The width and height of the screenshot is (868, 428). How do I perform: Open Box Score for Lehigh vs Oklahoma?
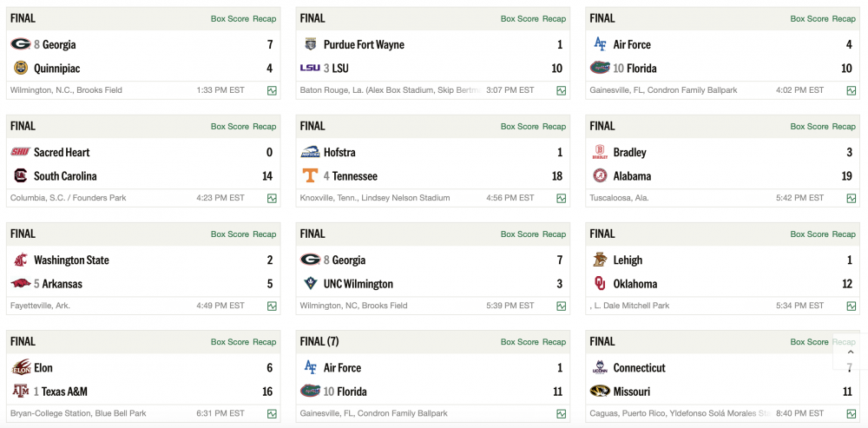(809, 234)
